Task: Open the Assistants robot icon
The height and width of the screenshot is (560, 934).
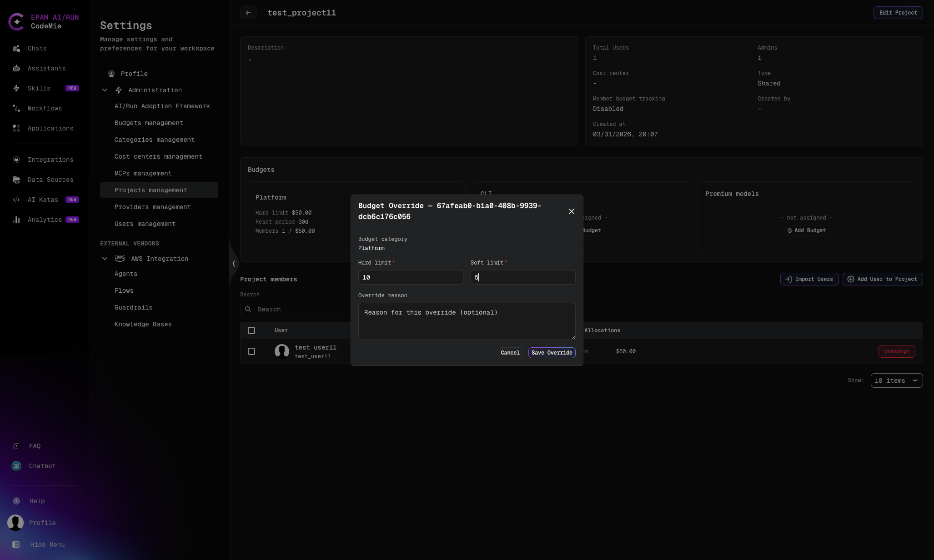Action: click(x=16, y=68)
